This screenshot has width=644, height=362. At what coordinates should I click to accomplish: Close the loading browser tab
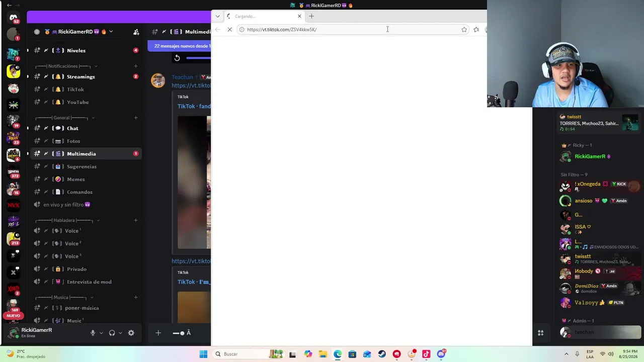(x=299, y=16)
